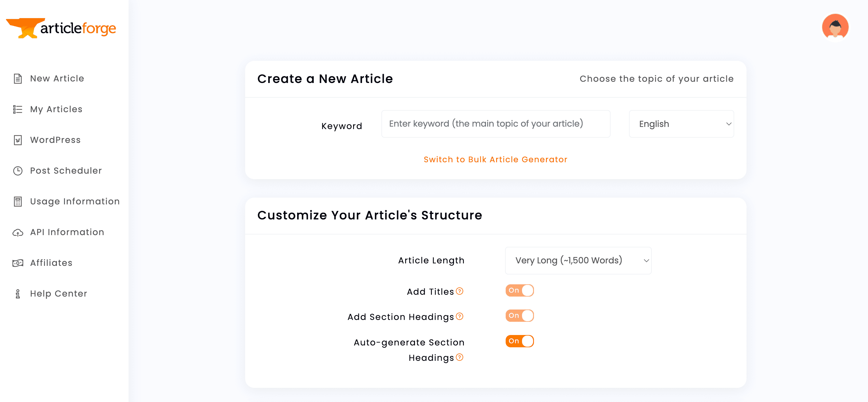Click the help icon next to Add Titles
Screen dimensions: 868x402
point(459,291)
